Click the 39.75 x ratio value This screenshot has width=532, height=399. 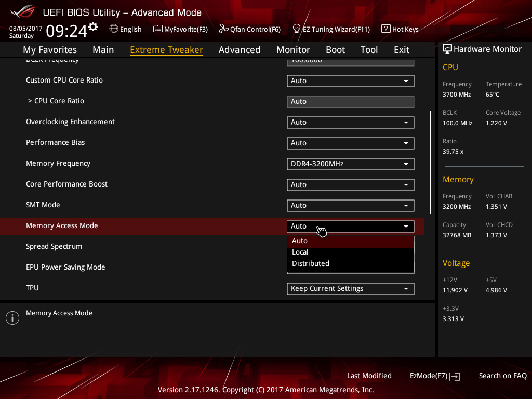coord(453,152)
